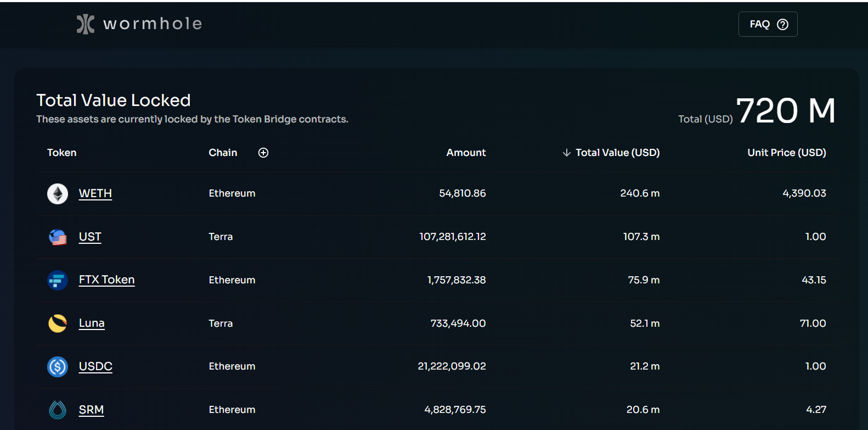Open the USDC token link
Screen dimensions: 868x430
point(95,366)
